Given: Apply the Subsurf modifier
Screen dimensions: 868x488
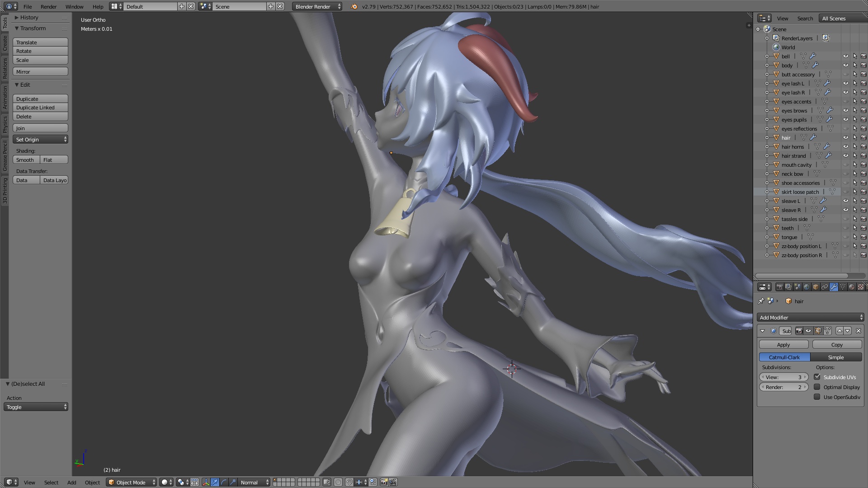Looking at the screenshot, I should click(x=783, y=344).
